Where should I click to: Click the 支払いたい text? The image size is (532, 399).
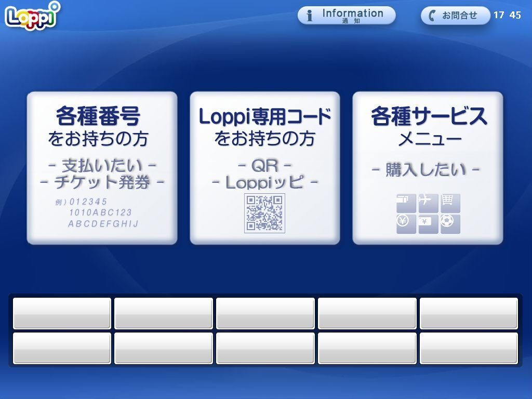102,166
